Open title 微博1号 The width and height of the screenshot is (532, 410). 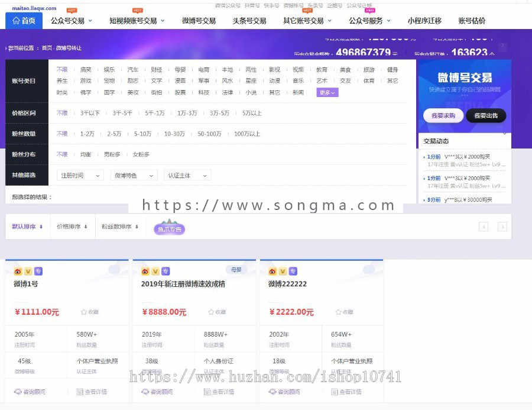click(x=26, y=283)
